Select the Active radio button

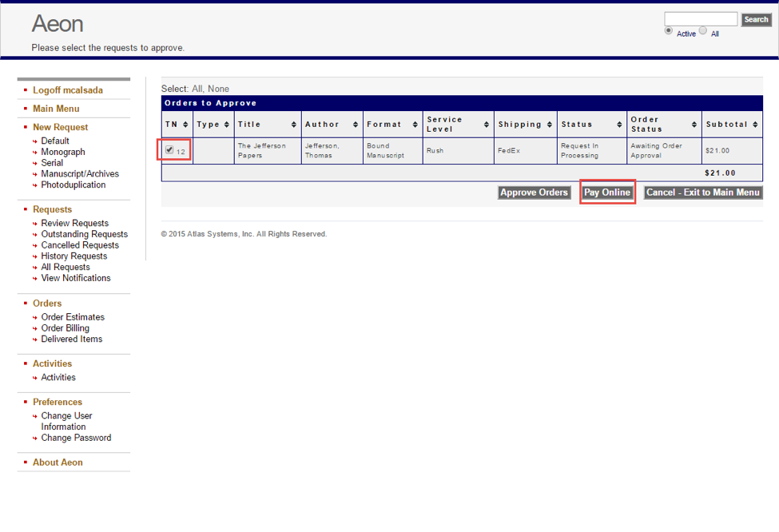pyautogui.click(x=668, y=30)
